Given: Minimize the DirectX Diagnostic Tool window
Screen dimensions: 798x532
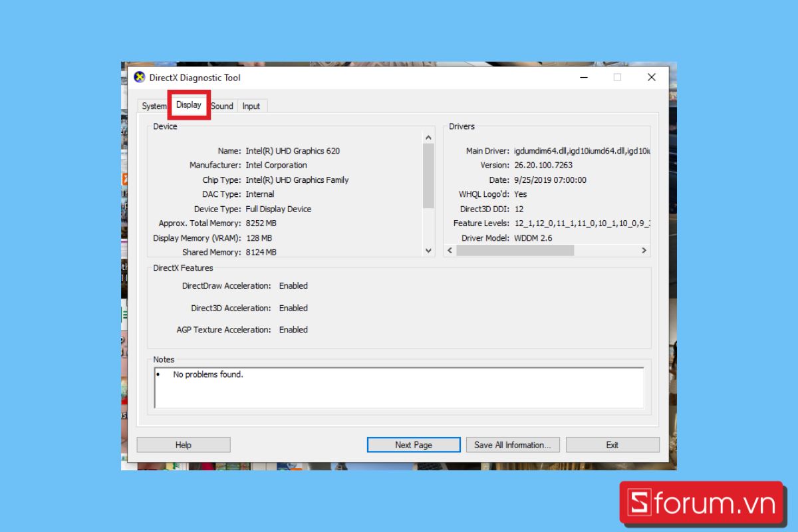Looking at the screenshot, I should click(583, 77).
